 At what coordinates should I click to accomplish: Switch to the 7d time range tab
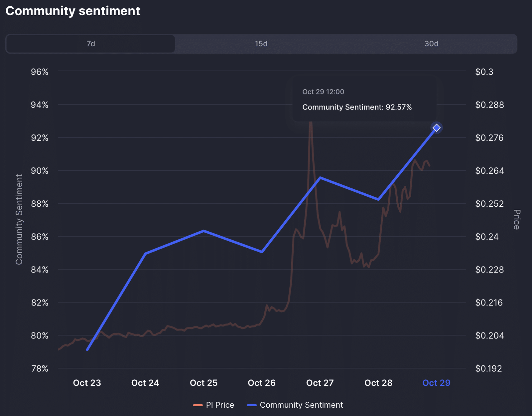click(x=90, y=44)
